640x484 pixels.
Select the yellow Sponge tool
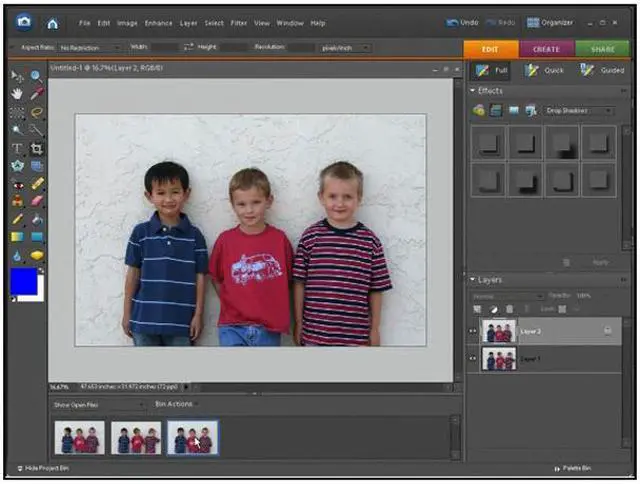click(36, 255)
